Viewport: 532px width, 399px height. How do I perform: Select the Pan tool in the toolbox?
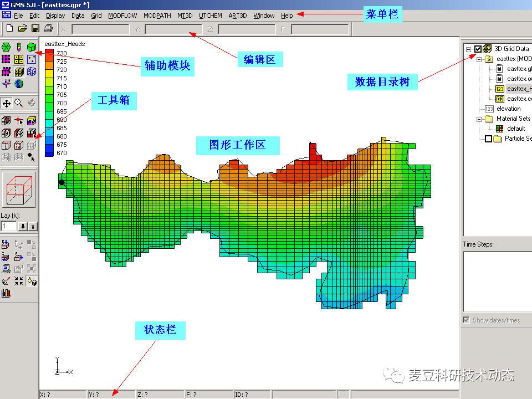pyautogui.click(x=7, y=103)
